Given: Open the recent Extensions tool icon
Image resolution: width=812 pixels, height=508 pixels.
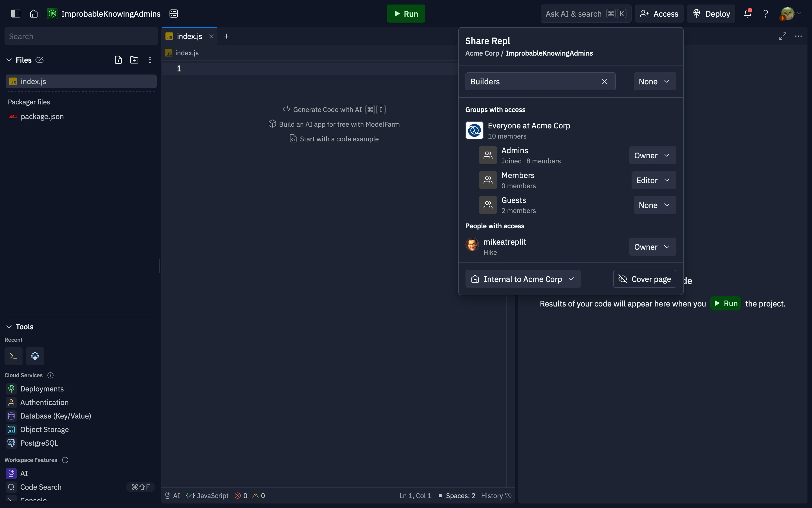Looking at the screenshot, I should pos(35,356).
